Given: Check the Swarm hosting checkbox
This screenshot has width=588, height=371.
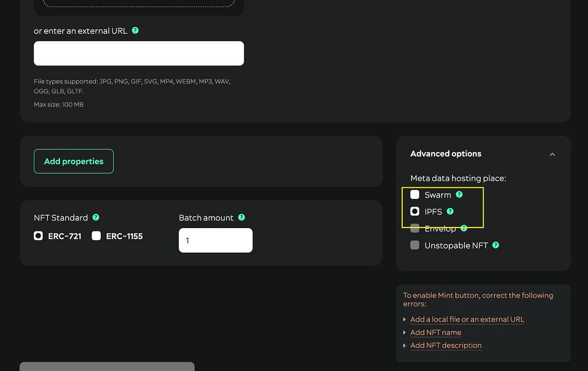Looking at the screenshot, I should [415, 194].
